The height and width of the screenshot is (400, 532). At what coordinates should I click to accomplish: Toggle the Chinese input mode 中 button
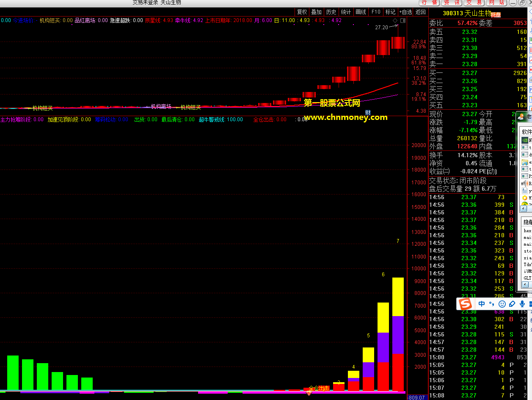pos(482,304)
